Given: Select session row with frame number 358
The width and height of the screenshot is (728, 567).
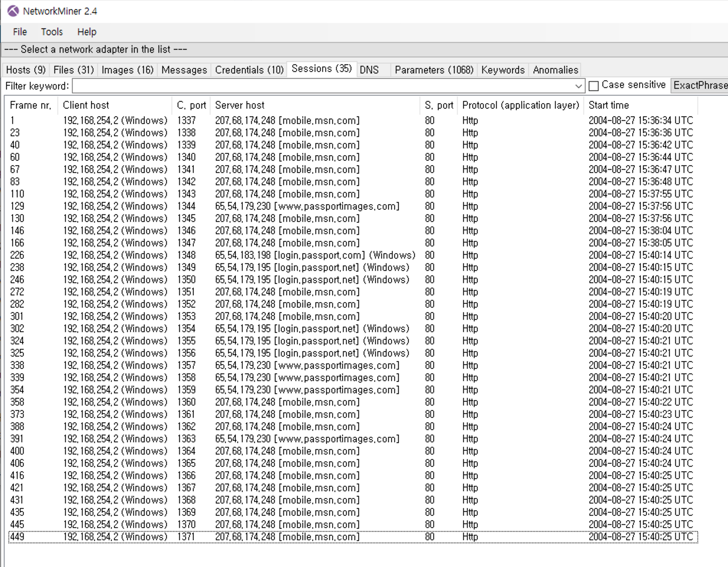Looking at the screenshot, I should click(x=353, y=402).
